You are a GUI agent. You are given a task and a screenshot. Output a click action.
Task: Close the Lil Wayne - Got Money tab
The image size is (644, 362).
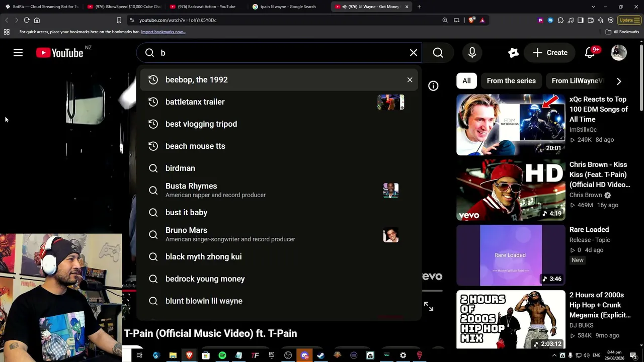tap(407, 7)
